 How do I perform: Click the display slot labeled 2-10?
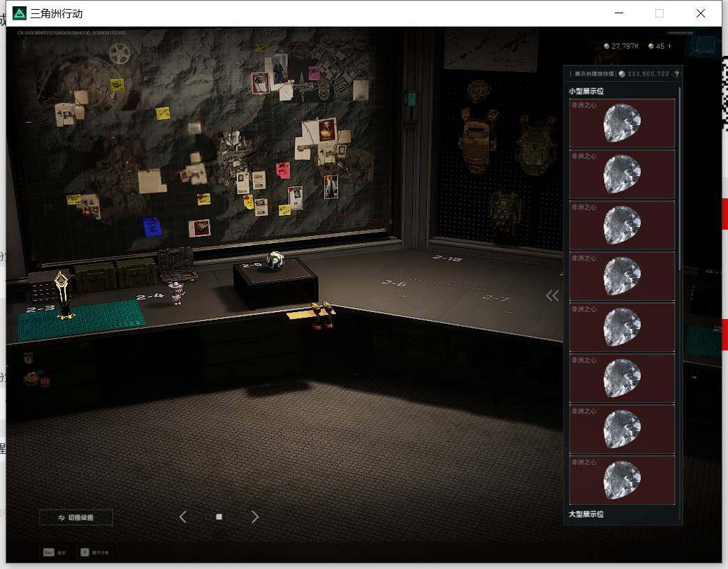click(446, 258)
